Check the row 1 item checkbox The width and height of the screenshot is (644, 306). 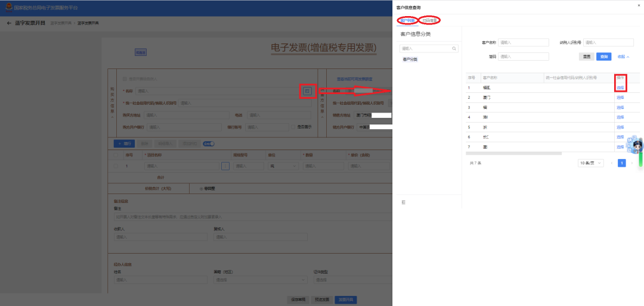point(116,166)
